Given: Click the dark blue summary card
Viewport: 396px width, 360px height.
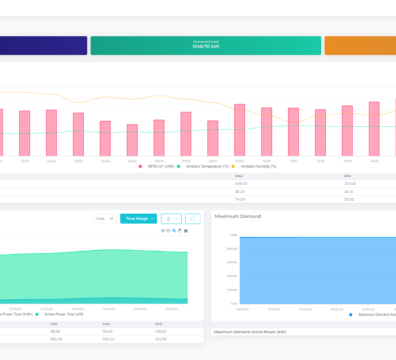Looking at the screenshot, I should click(43, 45).
